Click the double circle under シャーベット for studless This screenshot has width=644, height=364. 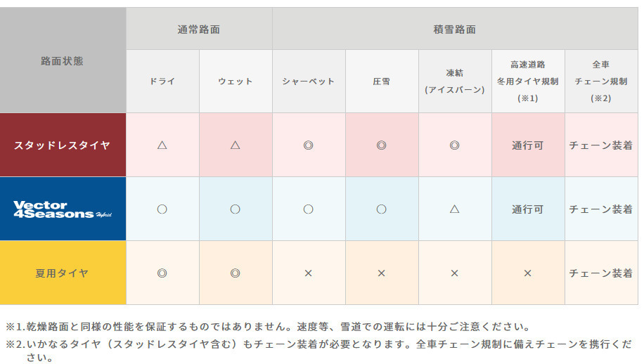tap(309, 145)
